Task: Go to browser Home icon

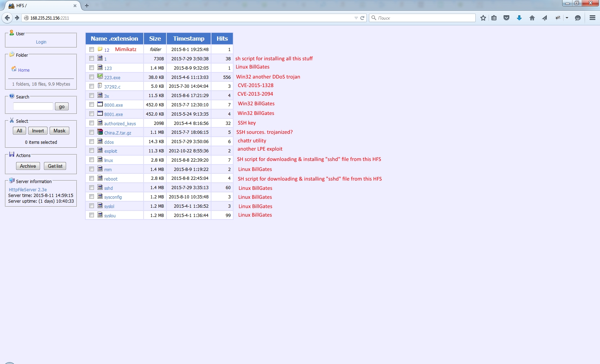Action: click(x=532, y=18)
